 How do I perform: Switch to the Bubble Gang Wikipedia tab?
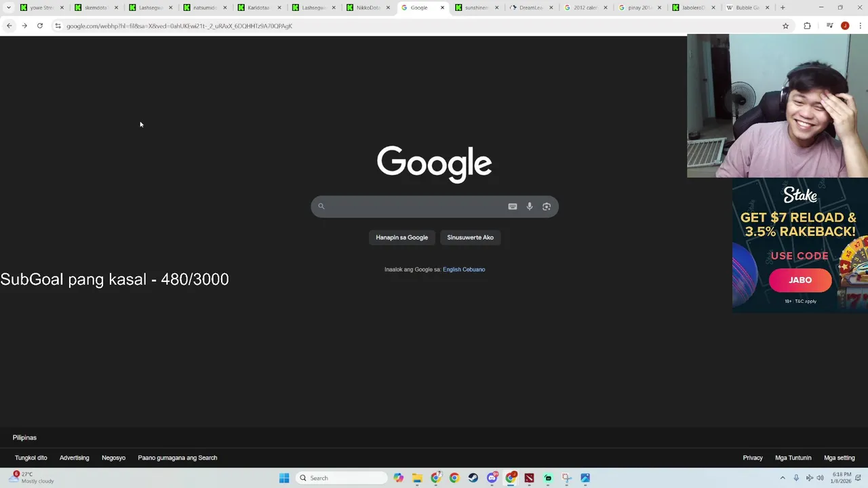[748, 7]
